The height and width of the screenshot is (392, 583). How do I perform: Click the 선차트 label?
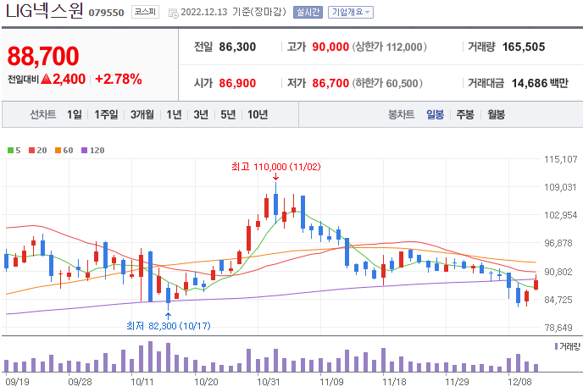[x=43, y=115]
